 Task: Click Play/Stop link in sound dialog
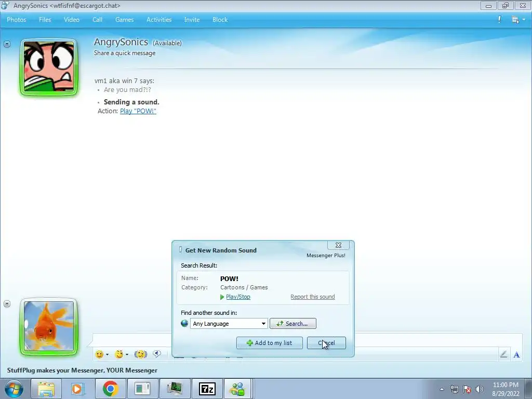coord(238,297)
